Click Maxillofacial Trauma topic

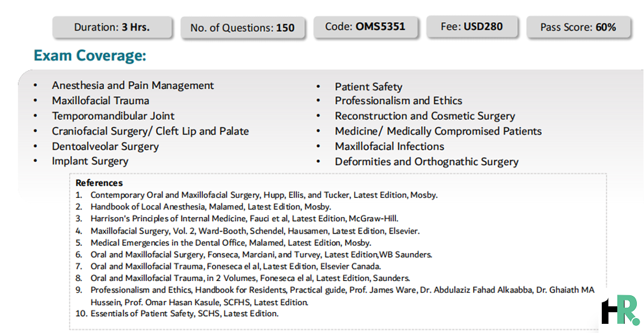(x=100, y=101)
